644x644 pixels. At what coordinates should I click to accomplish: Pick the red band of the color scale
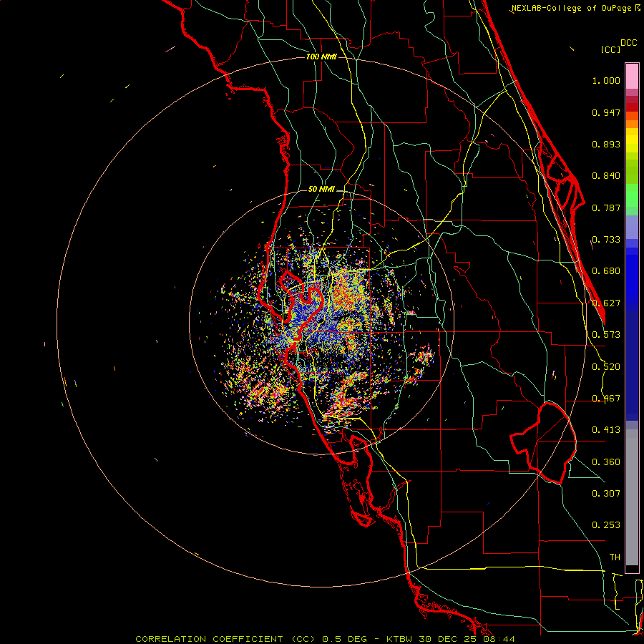[x=632, y=107]
